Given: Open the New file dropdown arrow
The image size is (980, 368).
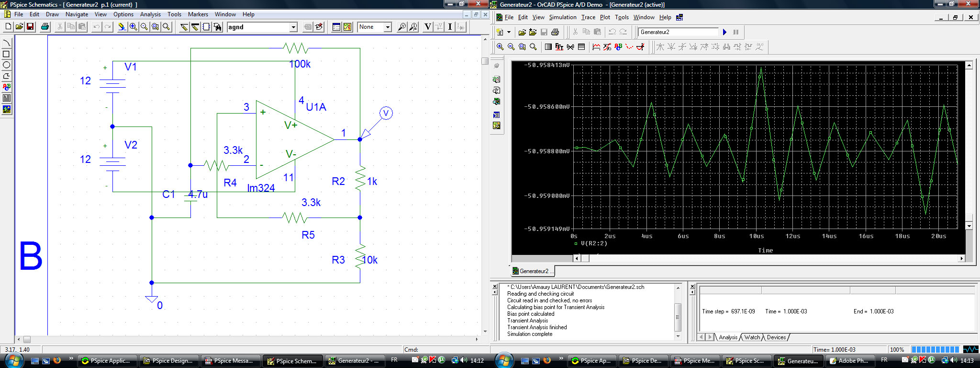Looking at the screenshot, I should tap(509, 32).
